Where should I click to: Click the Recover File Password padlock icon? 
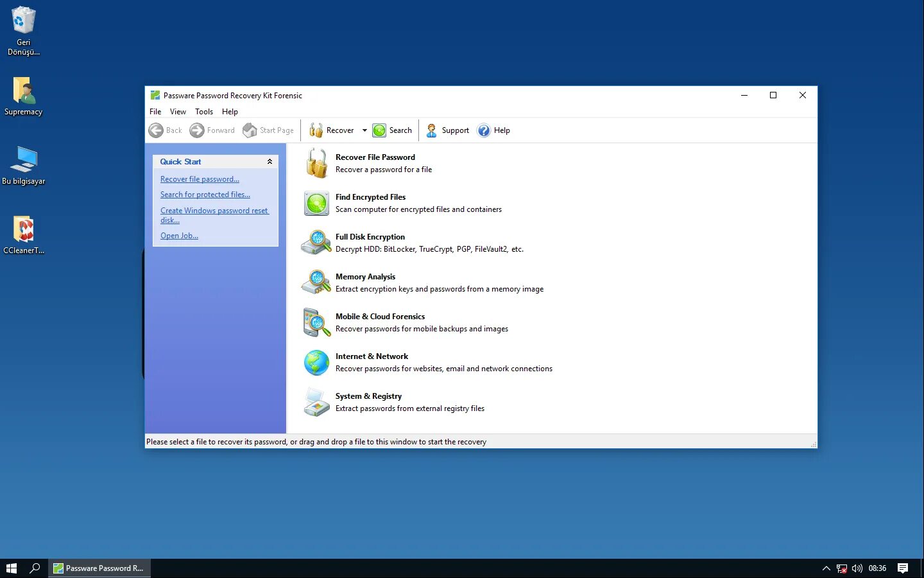pos(316,163)
